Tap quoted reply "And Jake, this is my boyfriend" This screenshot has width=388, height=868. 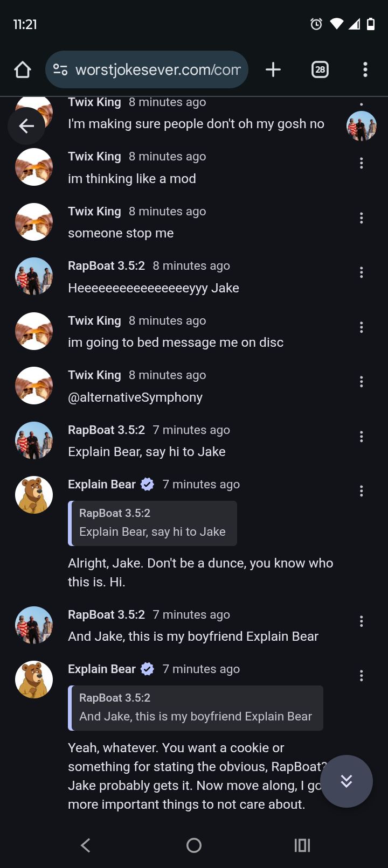click(196, 708)
